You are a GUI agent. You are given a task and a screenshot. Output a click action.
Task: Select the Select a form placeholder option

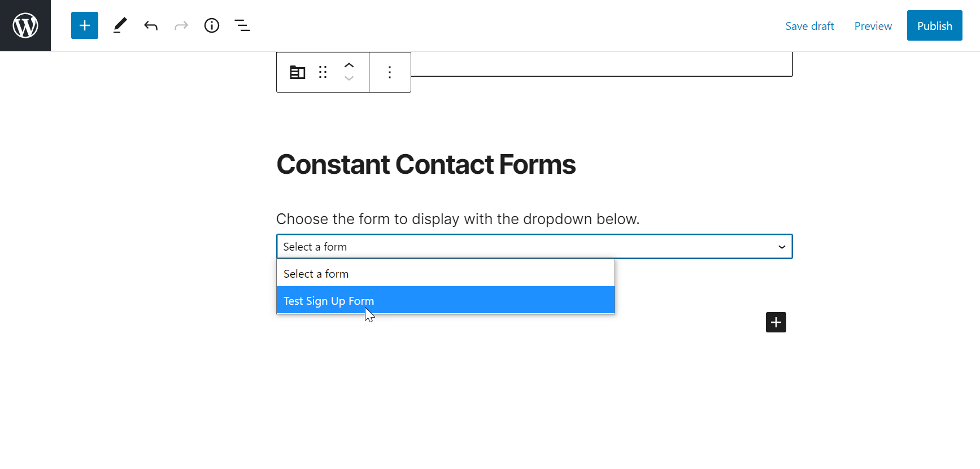click(316, 273)
